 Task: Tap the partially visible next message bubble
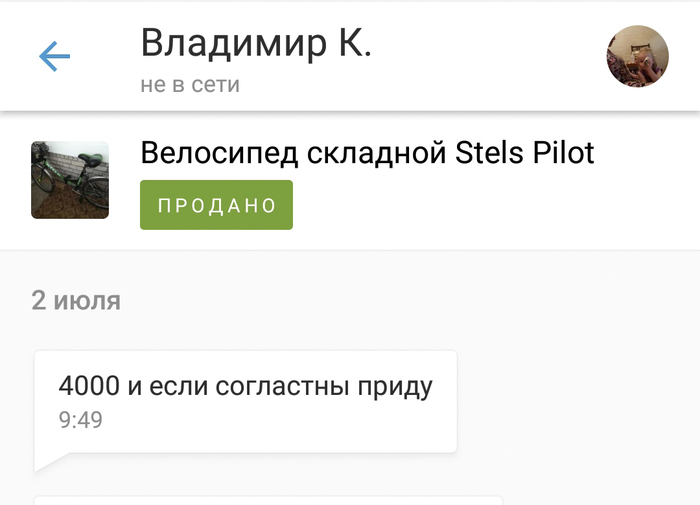pos(268,500)
